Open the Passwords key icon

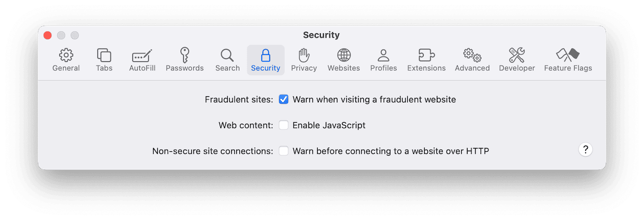coord(184,55)
